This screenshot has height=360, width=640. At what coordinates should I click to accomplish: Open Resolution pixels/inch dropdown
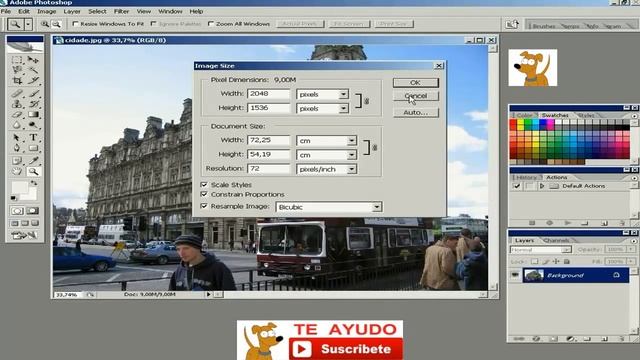pos(351,169)
